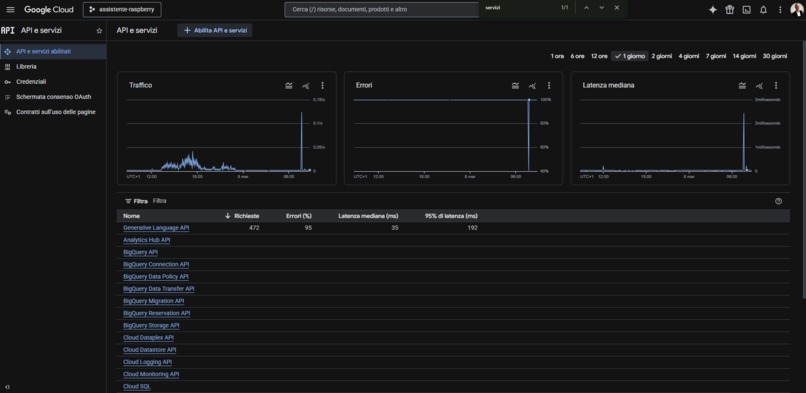
Task: Open the user account avatar
Action: (796, 10)
